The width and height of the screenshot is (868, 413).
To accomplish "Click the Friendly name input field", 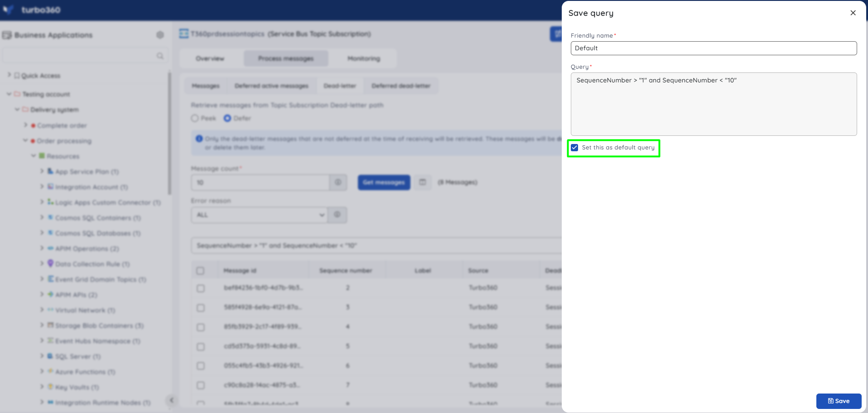I will [x=714, y=48].
